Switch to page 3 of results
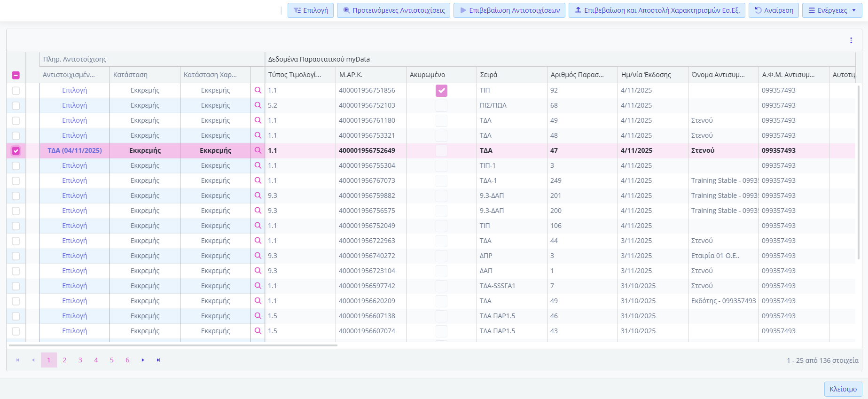Viewport: 868px width, 399px height. 80,360
